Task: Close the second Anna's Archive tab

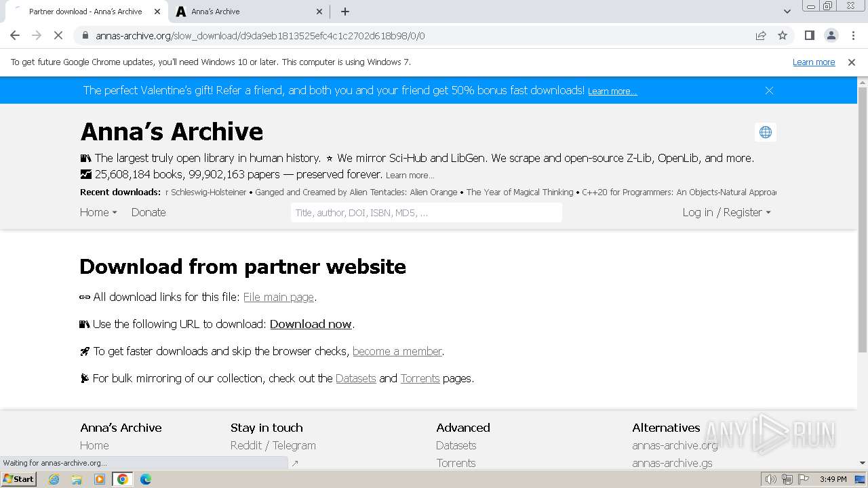Action: coord(319,12)
